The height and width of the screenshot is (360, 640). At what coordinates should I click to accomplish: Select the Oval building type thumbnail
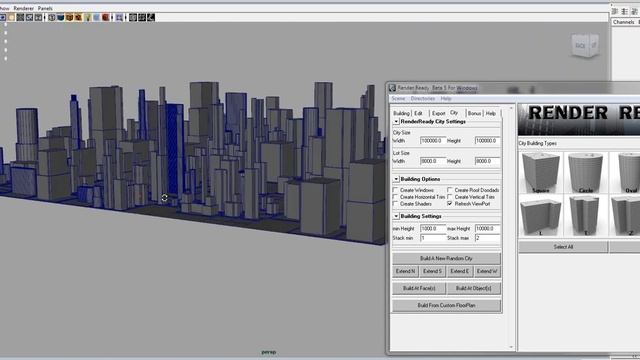point(625,173)
